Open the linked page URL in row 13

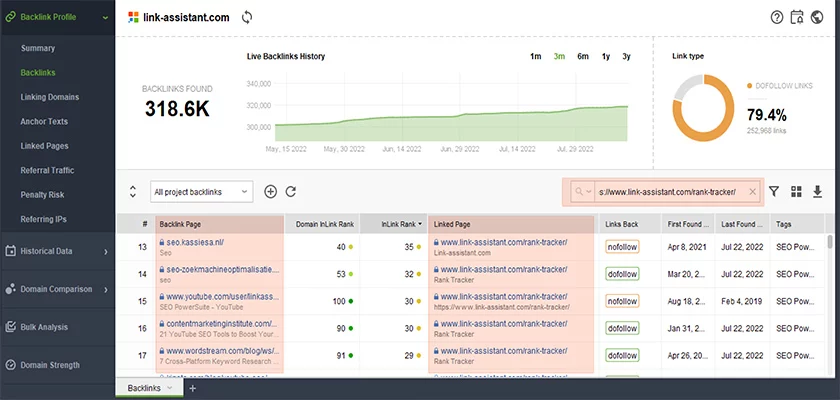[504, 242]
